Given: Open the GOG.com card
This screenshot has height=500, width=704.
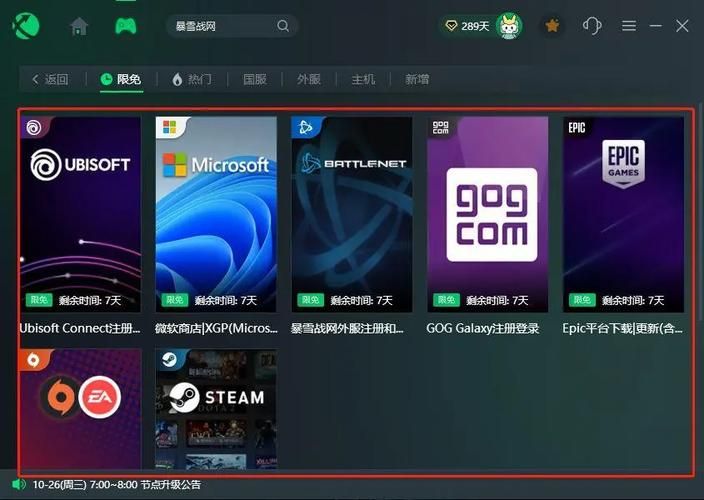Looking at the screenshot, I should (x=488, y=215).
